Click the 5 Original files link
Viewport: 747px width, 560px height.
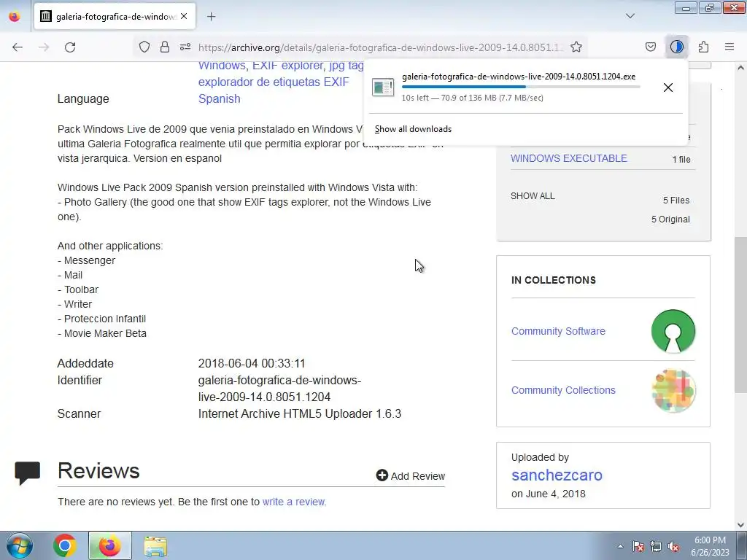pos(670,219)
